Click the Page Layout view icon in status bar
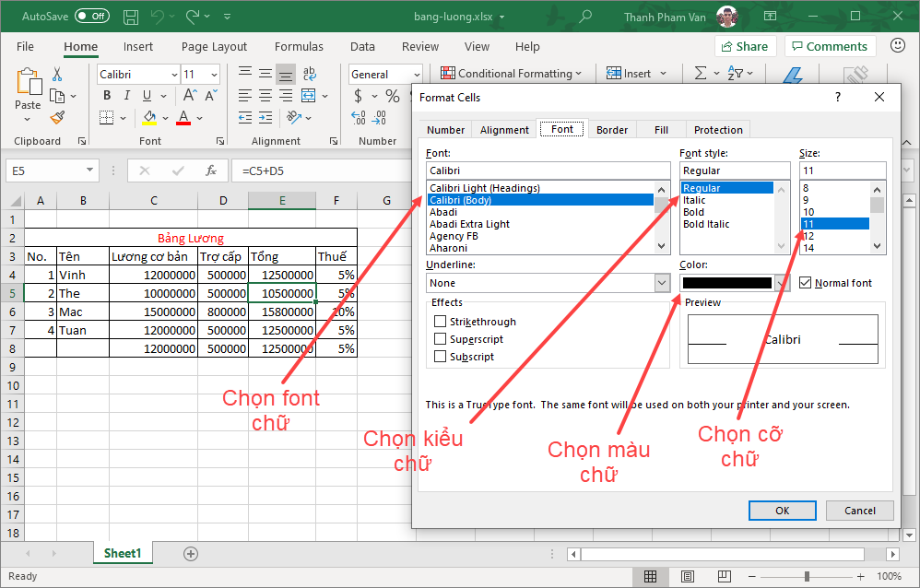The image size is (920, 588). [x=688, y=576]
